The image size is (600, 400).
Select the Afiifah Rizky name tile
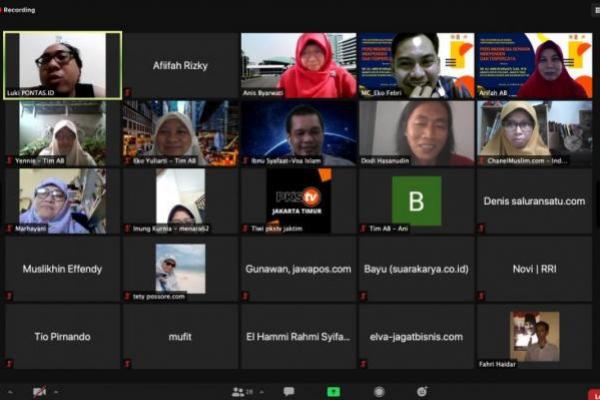[181, 65]
